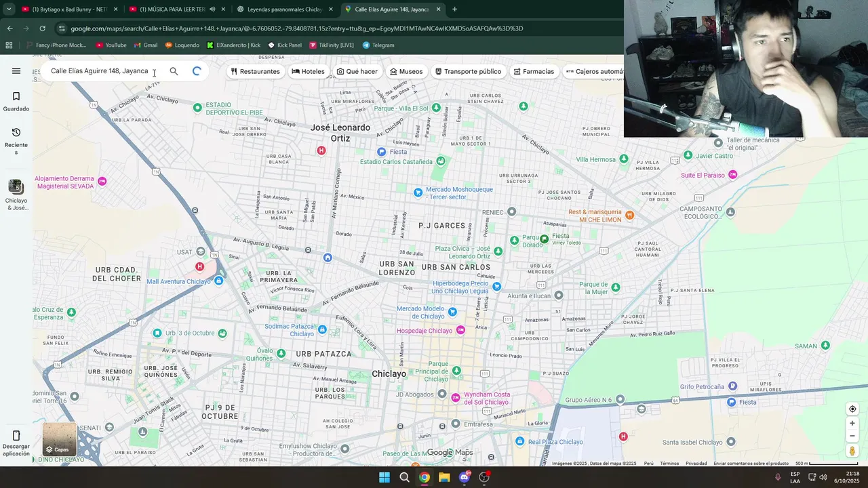
Task: Click the MI CHE LIMON restaurant pin
Action: pos(629,215)
